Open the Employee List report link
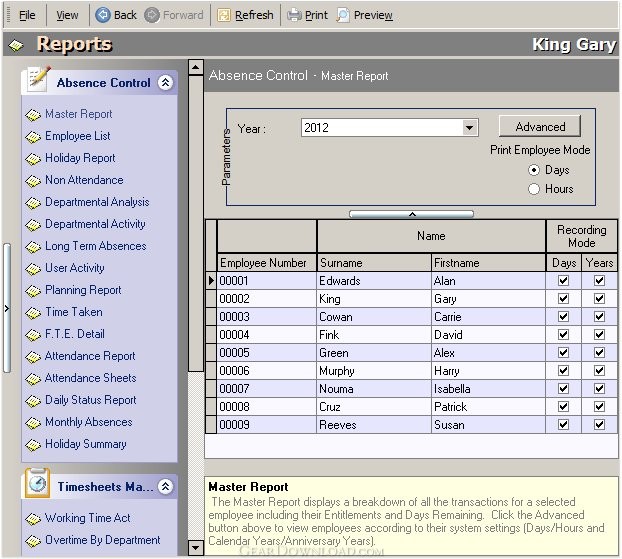The width and height of the screenshot is (622, 559). (x=78, y=136)
